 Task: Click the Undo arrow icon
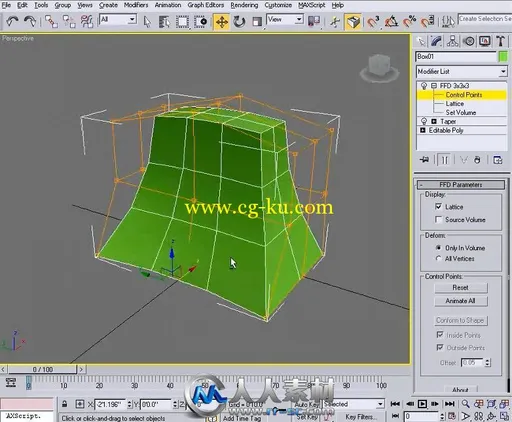[x=12, y=22]
